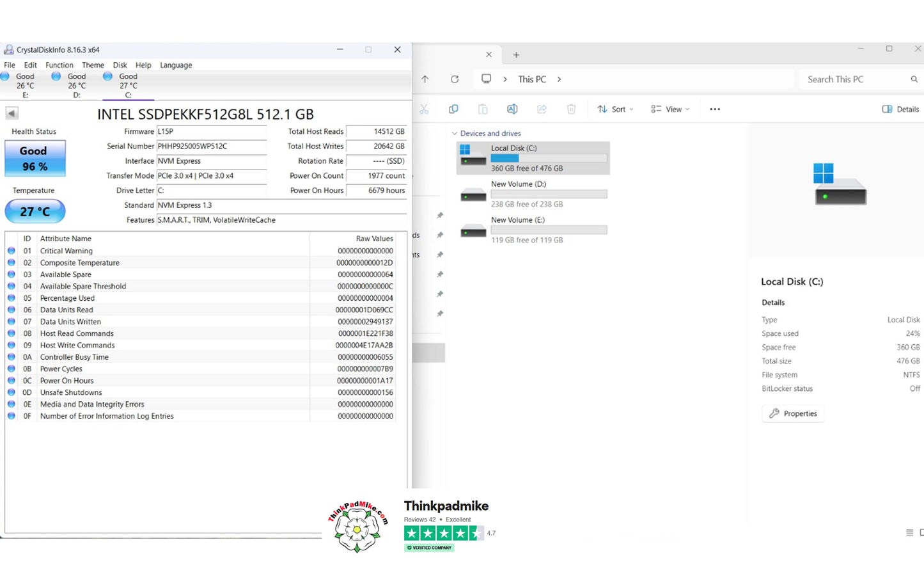Click the computer icon in the address bar
The height and width of the screenshot is (581, 924).
487,79
